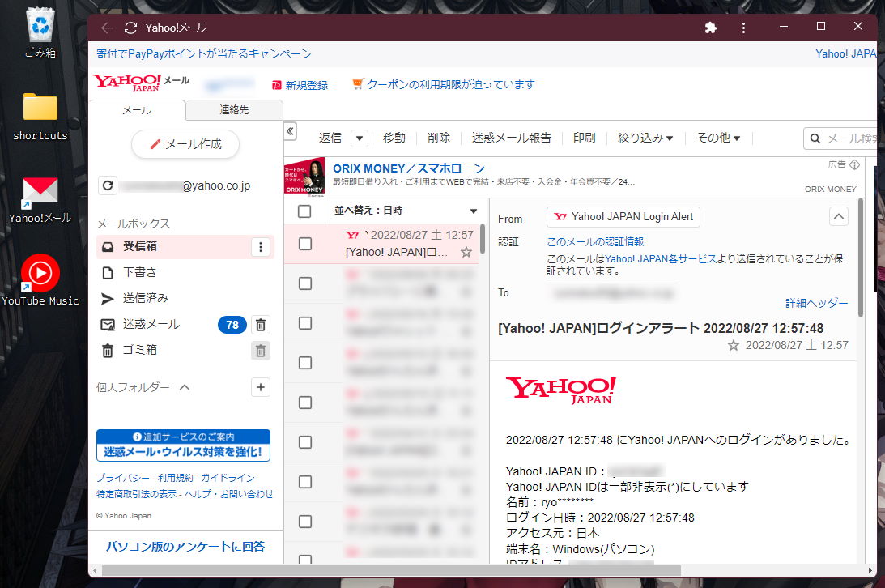Viewport: 885px width, 588px height.
Task: Refresh the mailbox with the reload icon
Action: point(107,185)
